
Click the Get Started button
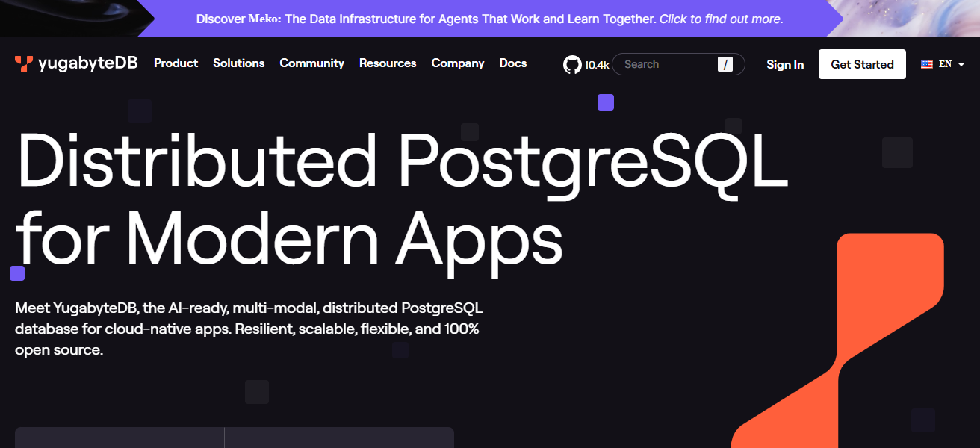[x=862, y=64]
